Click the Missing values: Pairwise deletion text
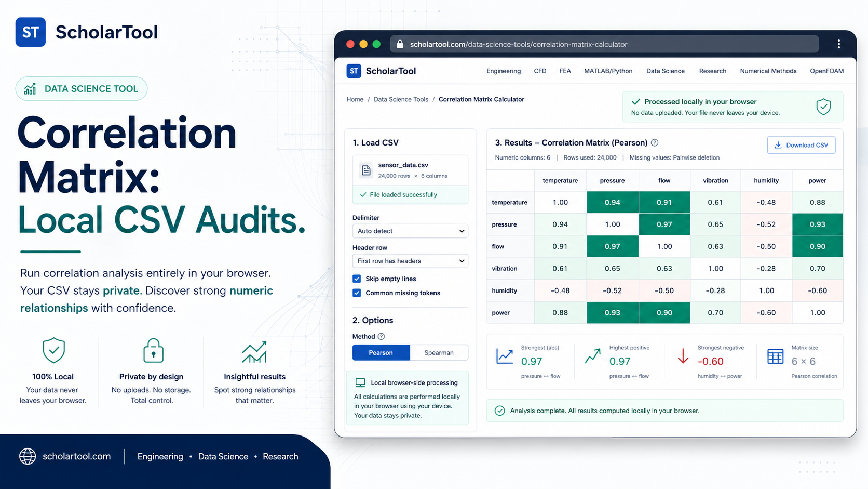 [674, 157]
